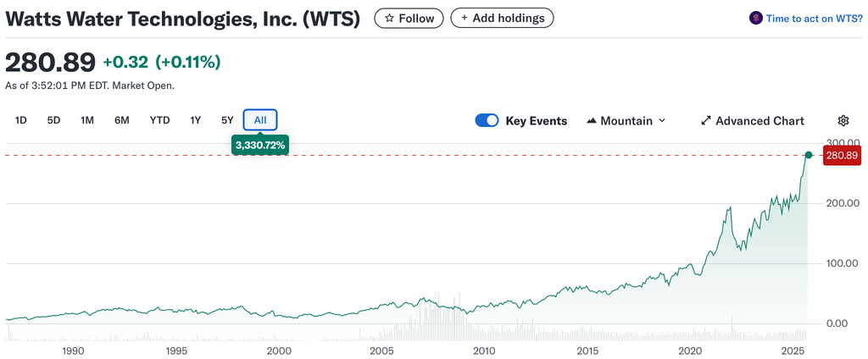Choose the 5Y time range

click(x=226, y=120)
